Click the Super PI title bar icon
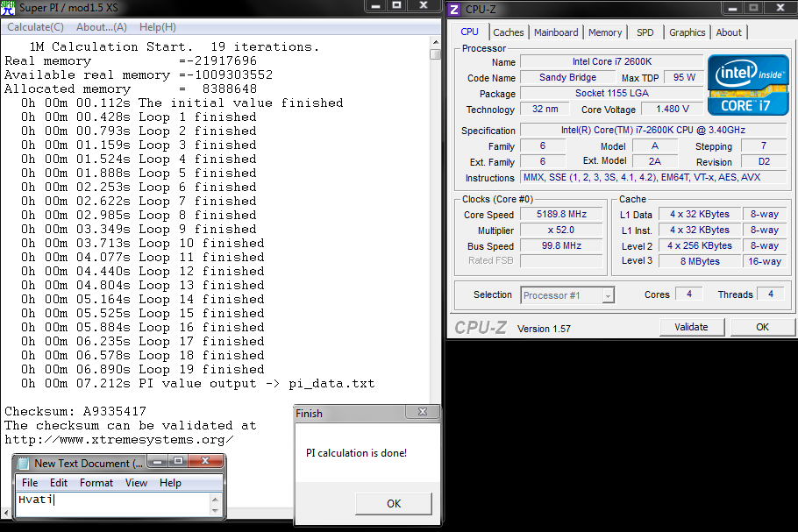The image size is (798, 532). [x=9, y=7]
